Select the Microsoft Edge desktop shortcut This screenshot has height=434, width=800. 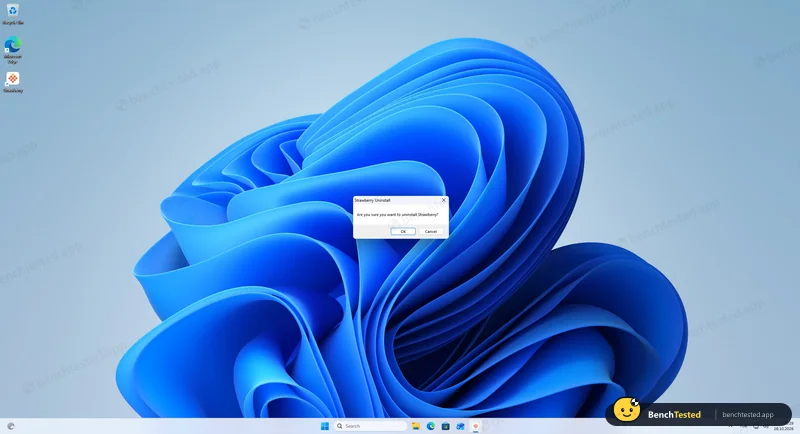[13, 49]
